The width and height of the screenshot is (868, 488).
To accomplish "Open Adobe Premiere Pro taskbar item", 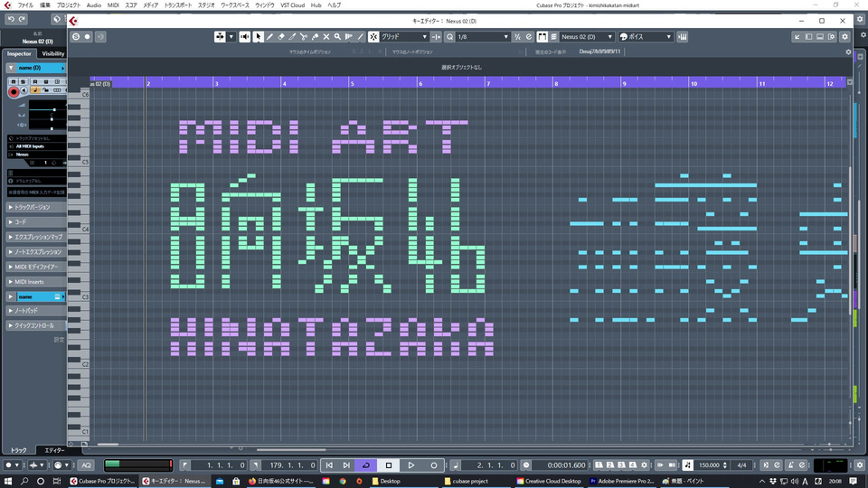I will [x=622, y=481].
